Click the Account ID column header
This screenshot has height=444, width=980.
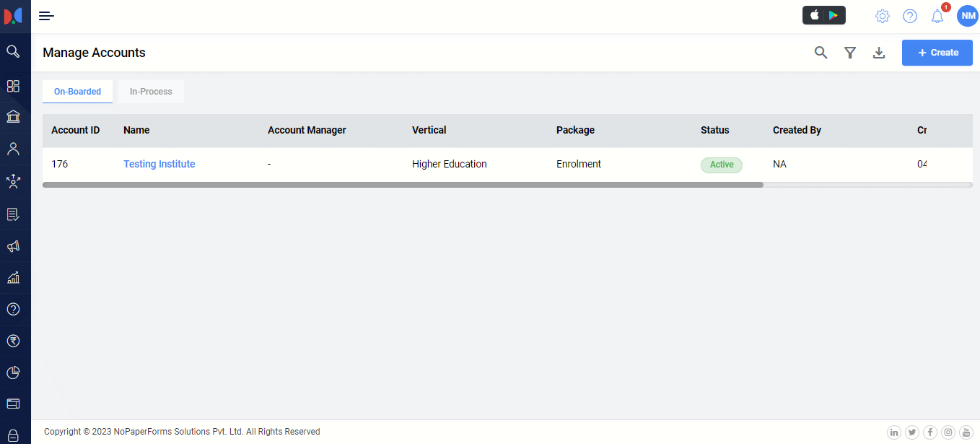76,131
